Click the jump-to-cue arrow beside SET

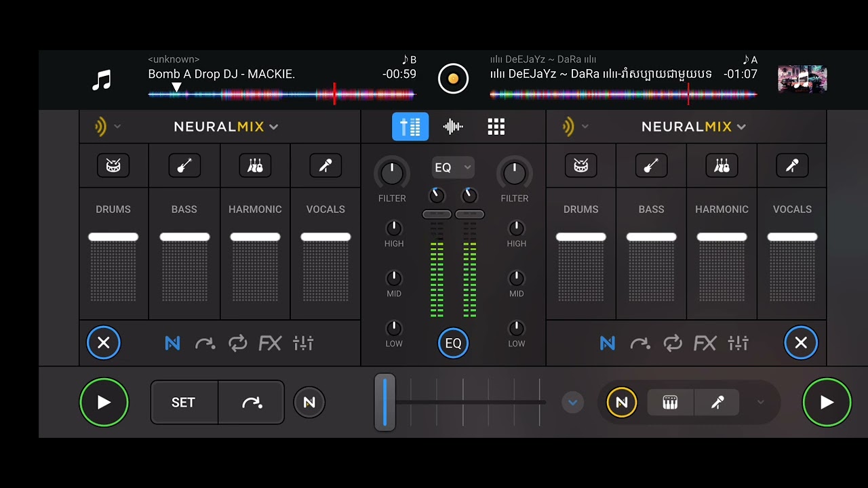252,403
